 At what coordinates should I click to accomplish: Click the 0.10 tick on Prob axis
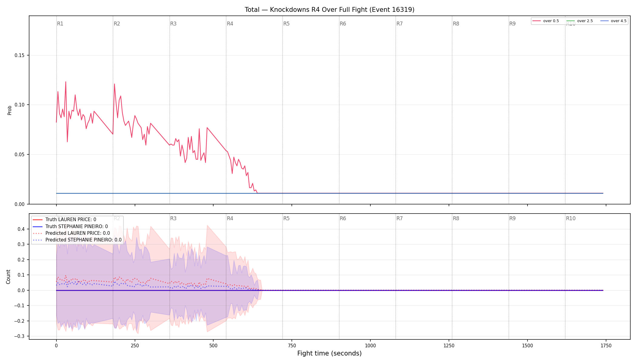click(x=20, y=105)
